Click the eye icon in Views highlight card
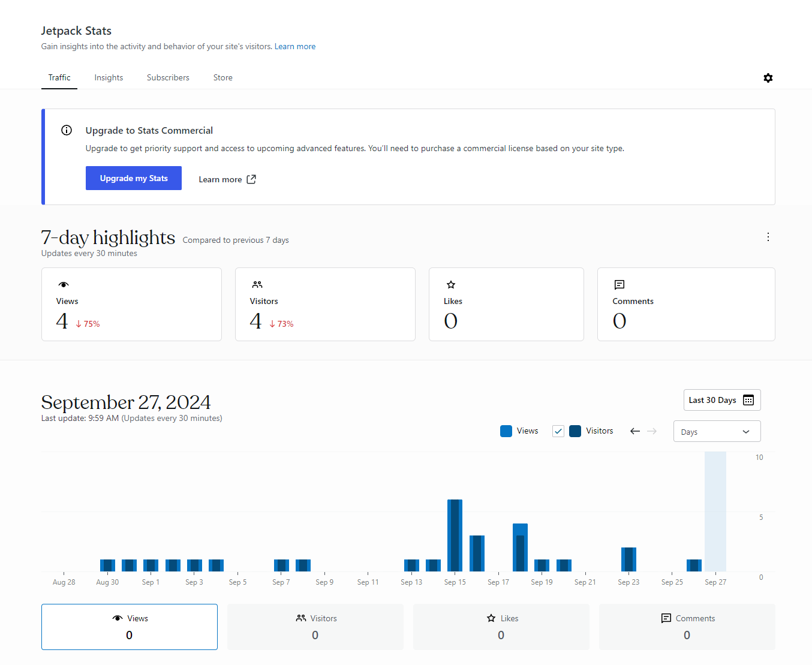 (63, 284)
